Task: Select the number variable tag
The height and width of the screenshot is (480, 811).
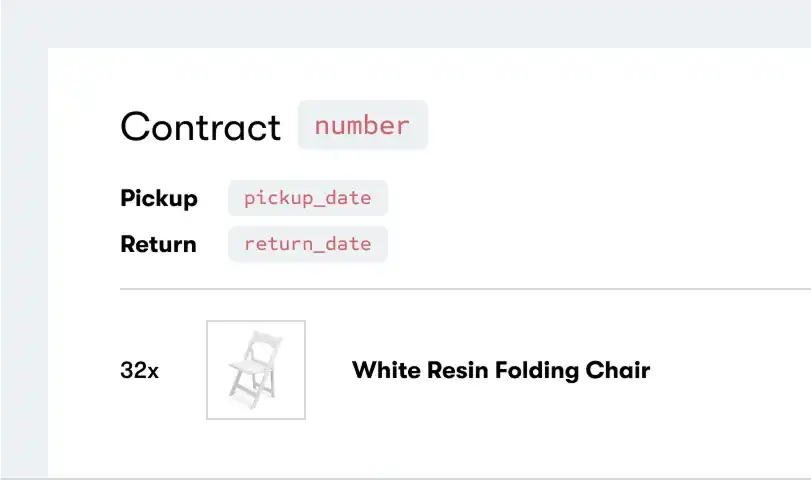Action: coord(362,125)
